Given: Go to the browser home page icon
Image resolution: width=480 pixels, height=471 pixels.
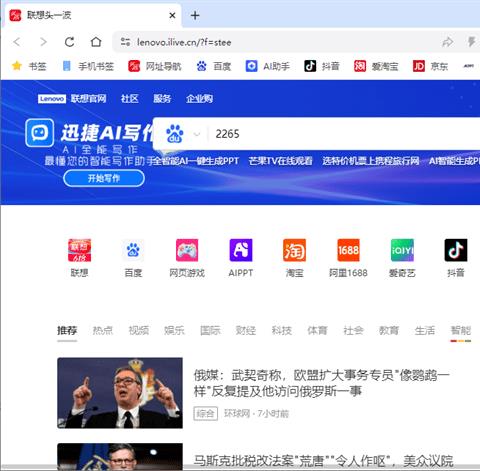Looking at the screenshot, I should point(96,42).
